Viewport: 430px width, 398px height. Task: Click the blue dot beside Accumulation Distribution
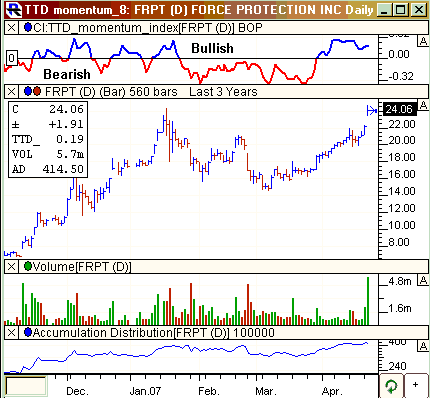28,332
